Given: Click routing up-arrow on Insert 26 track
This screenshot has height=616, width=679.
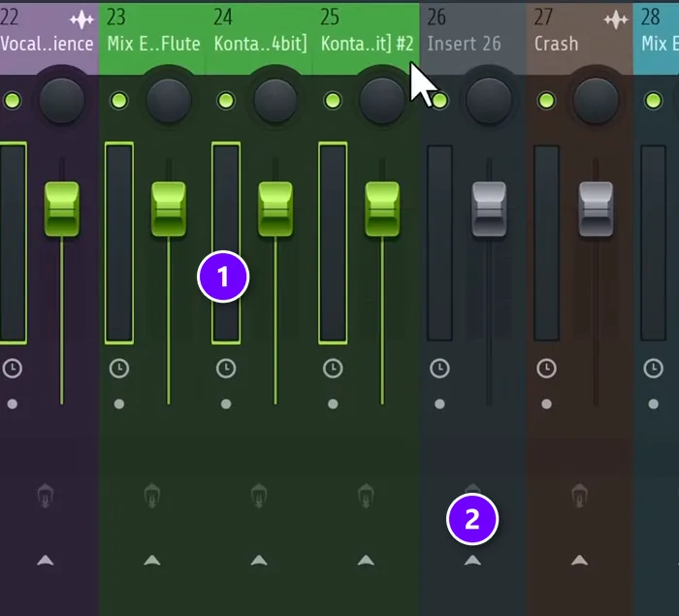Looking at the screenshot, I should (x=472, y=561).
